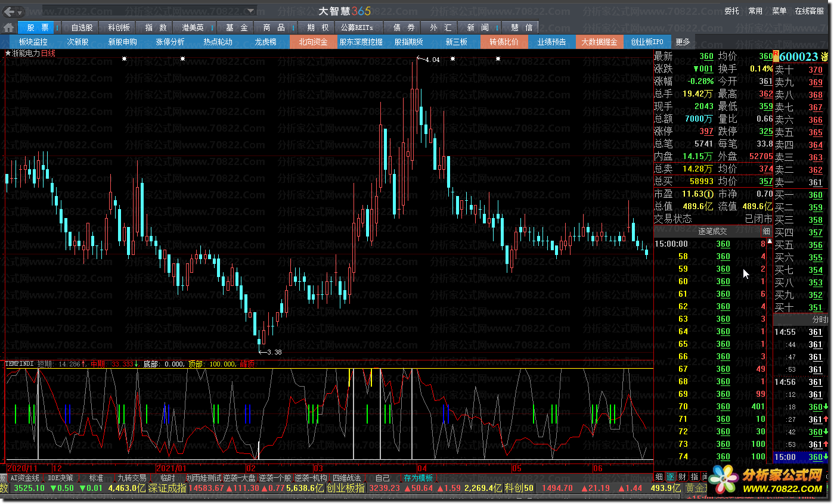This screenshot has width=834, height=504.
Task: Open 涨停分析
Action: 170,42
